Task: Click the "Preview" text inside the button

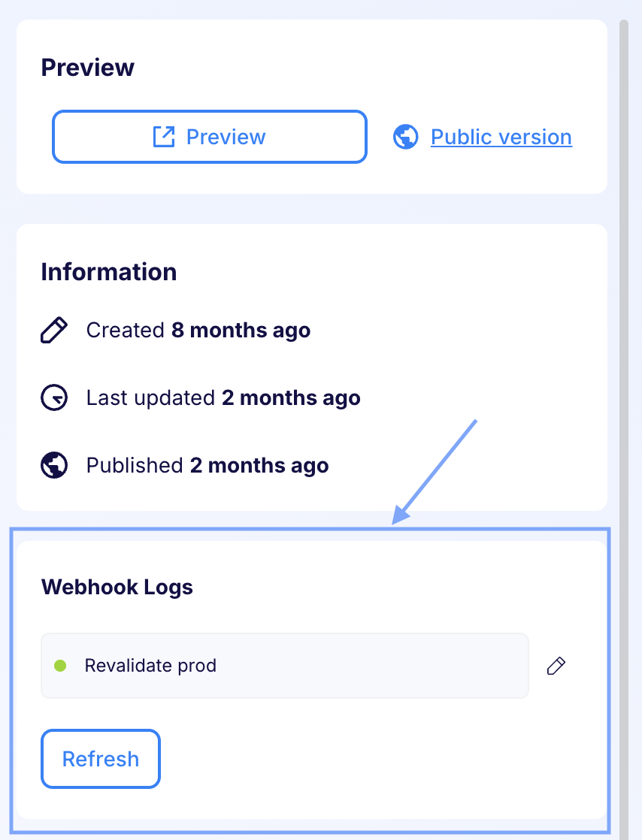Action: (226, 137)
